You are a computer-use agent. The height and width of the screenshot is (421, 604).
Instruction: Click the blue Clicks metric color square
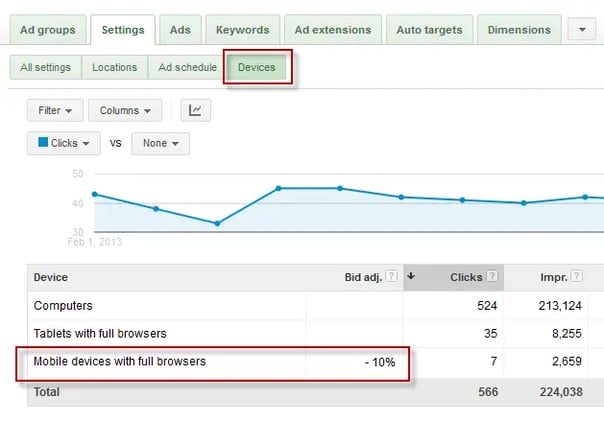(43, 143)
